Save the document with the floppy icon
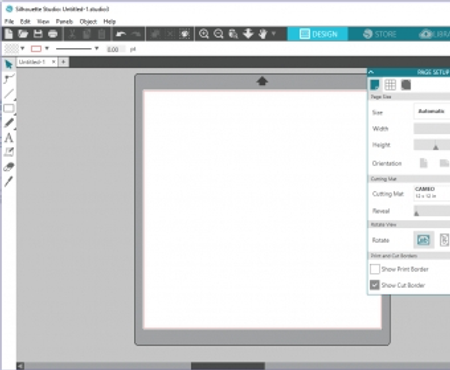Viewport: 450px width, 370px height. [38, 34]
